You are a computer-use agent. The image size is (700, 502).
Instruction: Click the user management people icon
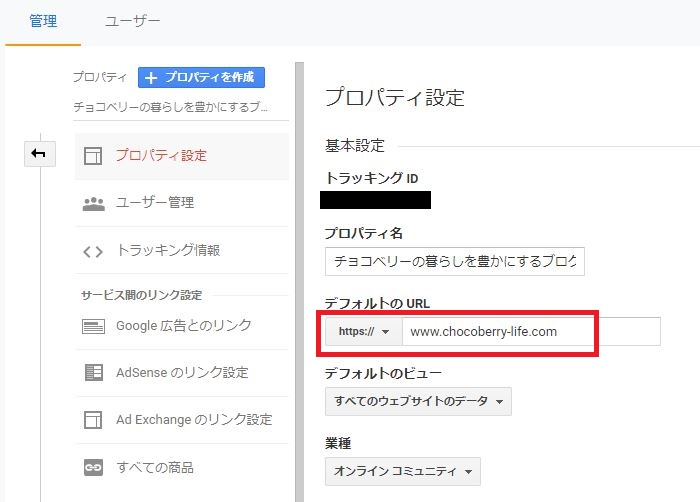pyautogui.click(x=93, y=204)
